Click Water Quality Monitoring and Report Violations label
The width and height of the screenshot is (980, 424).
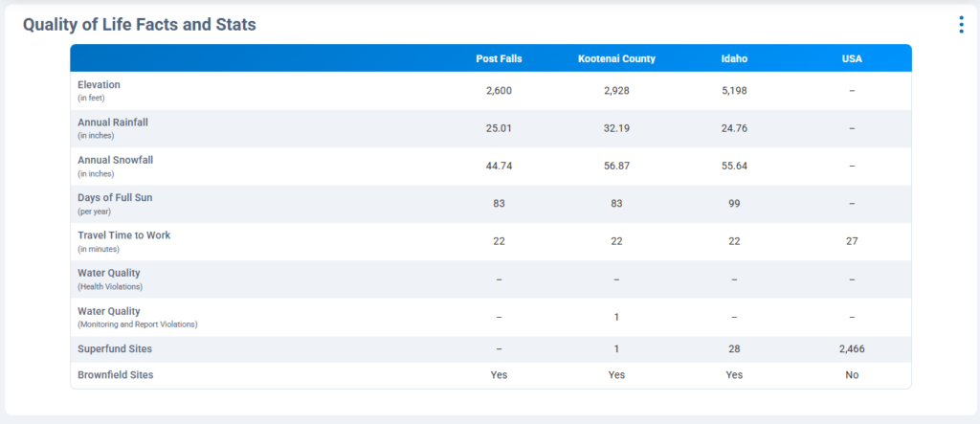[x=108, y=311]
